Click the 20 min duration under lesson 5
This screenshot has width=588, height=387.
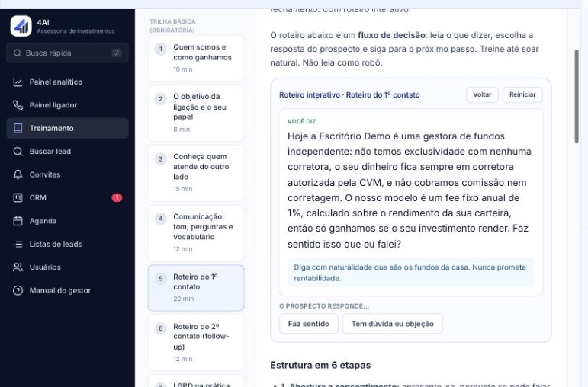pyautogui.click(x=183, y=299)
